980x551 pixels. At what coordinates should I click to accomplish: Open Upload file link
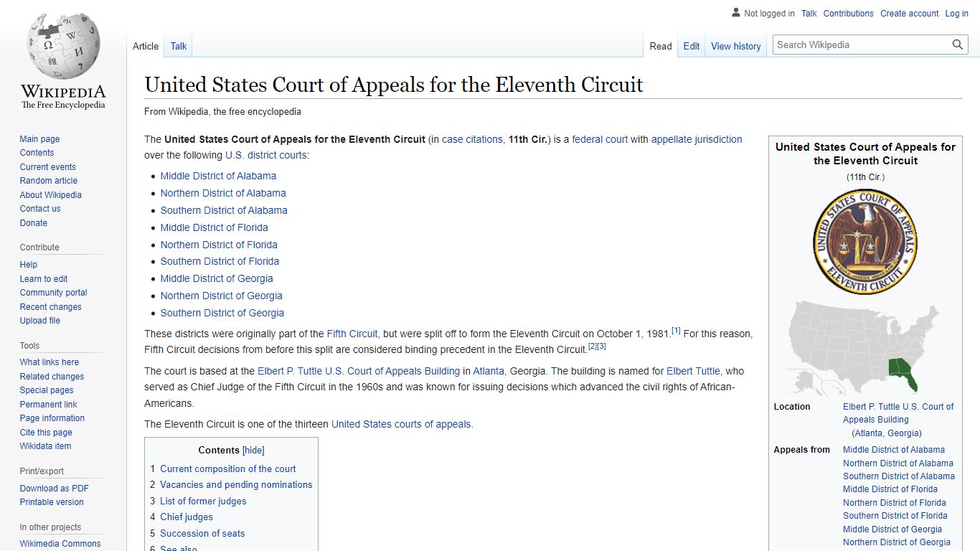tap(40, 321)
